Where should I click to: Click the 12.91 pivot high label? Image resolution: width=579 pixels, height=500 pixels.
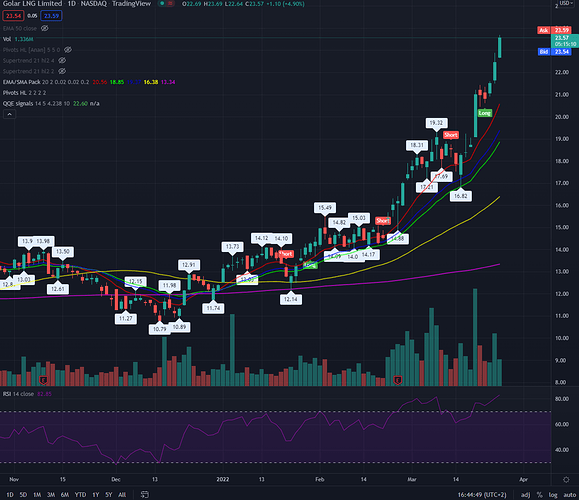[189, 265]
